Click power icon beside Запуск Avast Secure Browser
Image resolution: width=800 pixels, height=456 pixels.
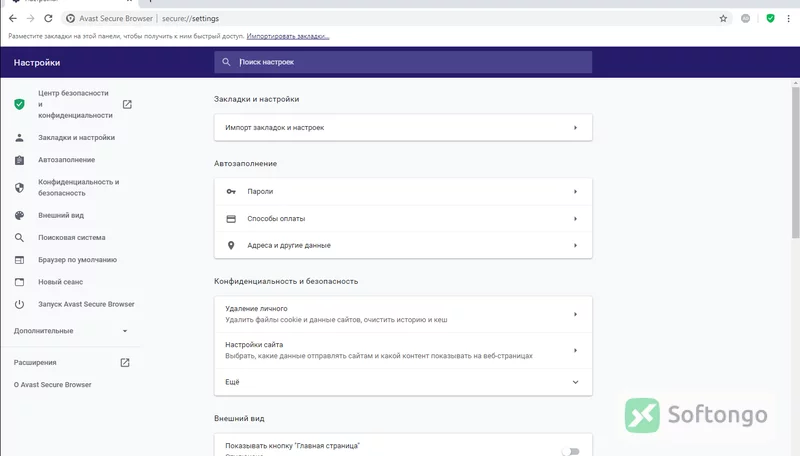(19, 305)
